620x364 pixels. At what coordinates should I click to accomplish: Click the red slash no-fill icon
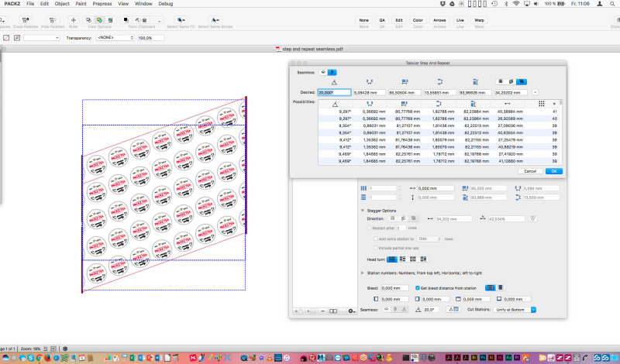[6, 38]
